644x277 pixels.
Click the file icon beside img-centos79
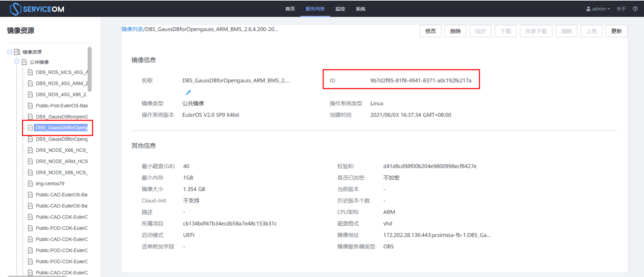pyautogui.click(x=30, y=183)
